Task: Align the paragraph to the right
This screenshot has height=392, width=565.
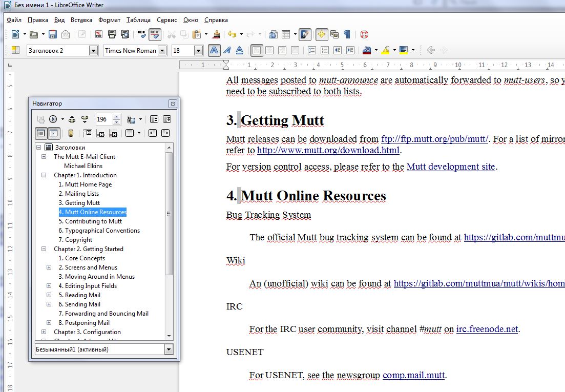Action: 282,50
